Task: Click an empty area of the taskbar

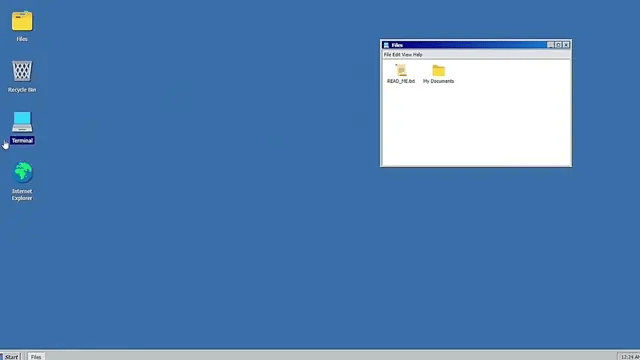Action: click(327, 356)
